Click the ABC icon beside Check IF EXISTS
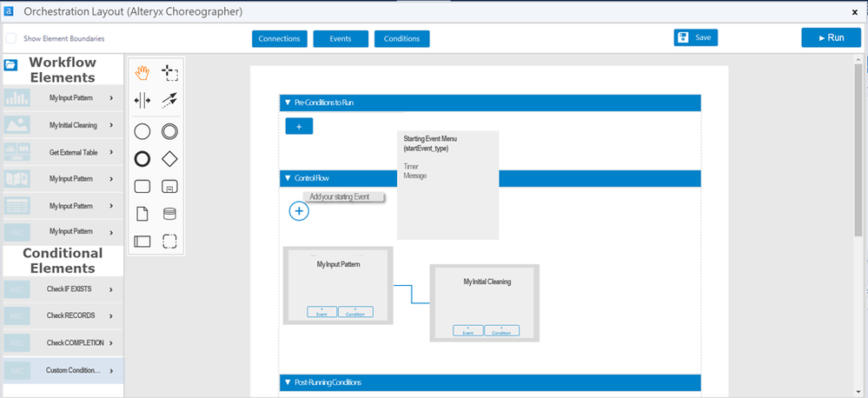Image resolution: width=868 pixels, height=398 pixels. [17, 289]
